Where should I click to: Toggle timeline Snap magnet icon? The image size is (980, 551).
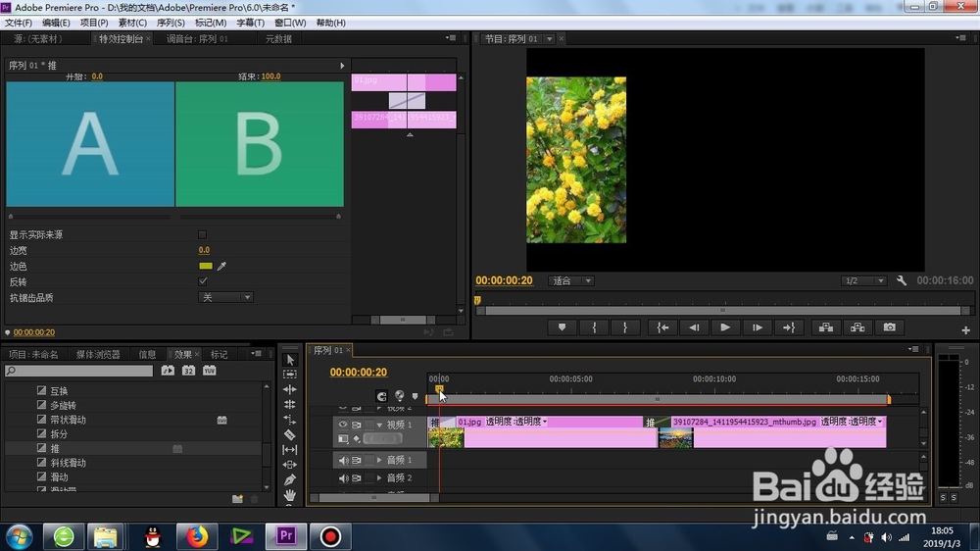[381, 396]
